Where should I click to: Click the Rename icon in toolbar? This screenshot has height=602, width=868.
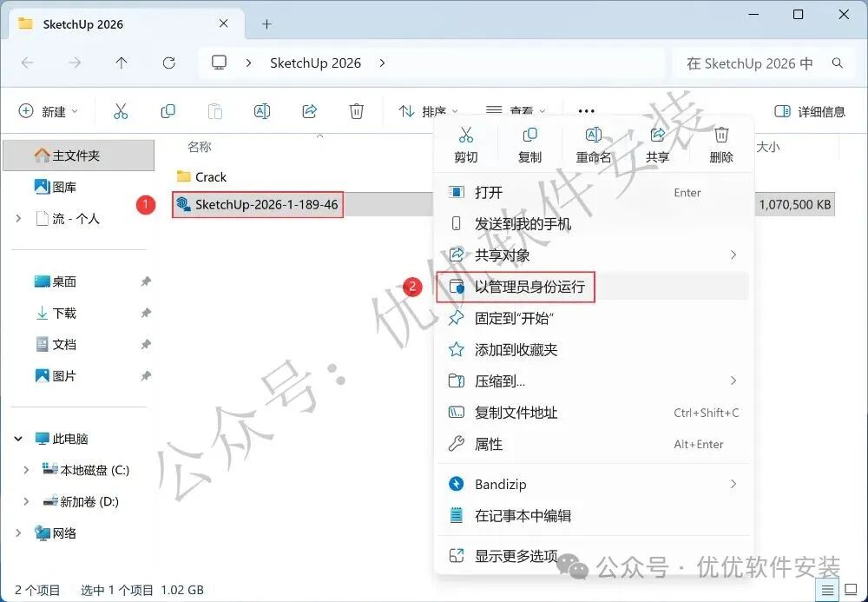pyautogui.click(x=262, y=111)
